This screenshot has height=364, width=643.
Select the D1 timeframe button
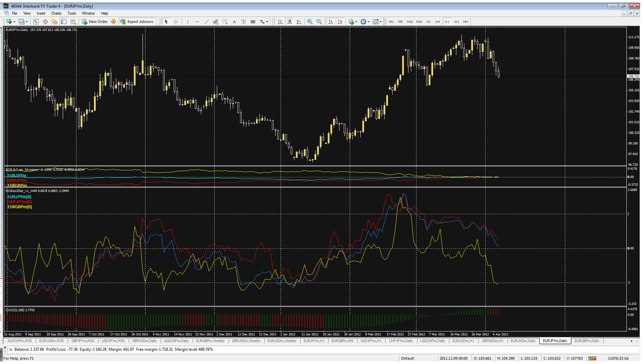click(x=447, y=22)
